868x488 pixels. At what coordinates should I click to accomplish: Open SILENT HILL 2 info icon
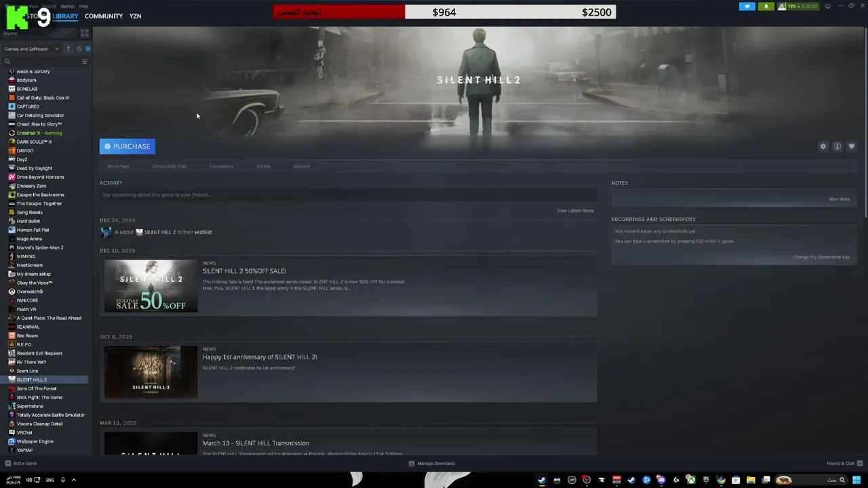[837, 146]
